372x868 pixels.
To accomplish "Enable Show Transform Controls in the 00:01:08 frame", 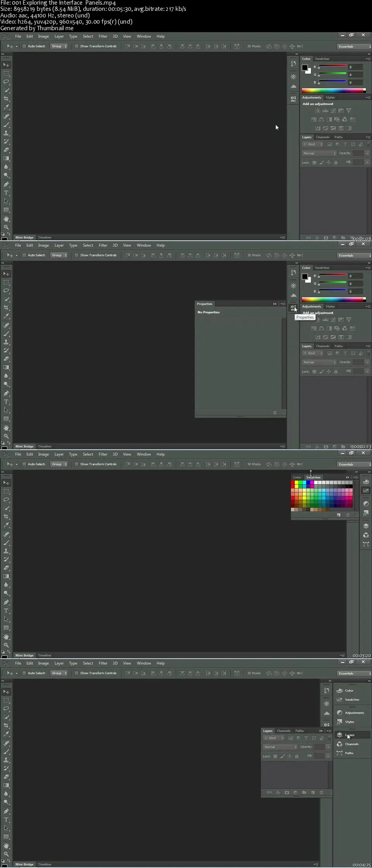I will pos(76,46).
